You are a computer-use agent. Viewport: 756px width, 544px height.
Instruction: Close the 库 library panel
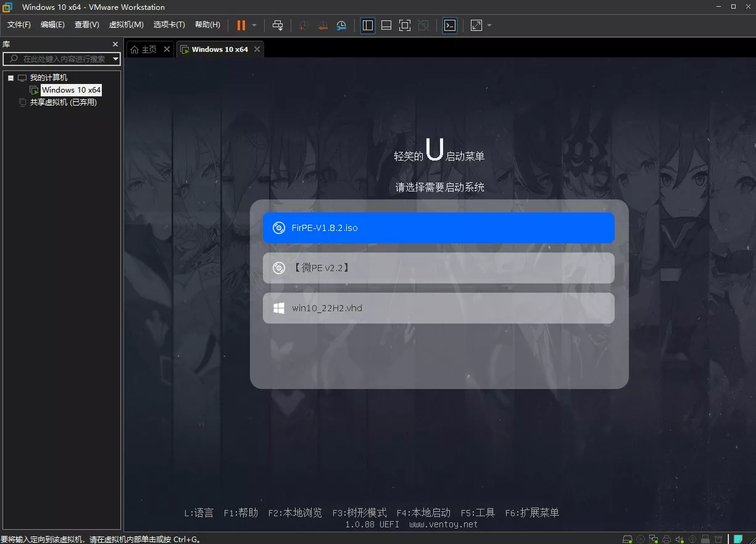[x=115, y=44]
